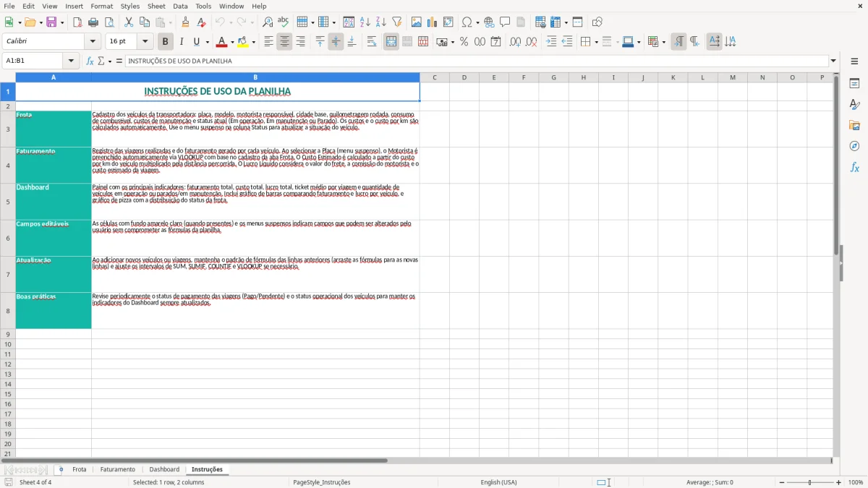Viewport: 868px width, 488px height.
Task: Open font color dropdown arrow
Action: (232, 42)
